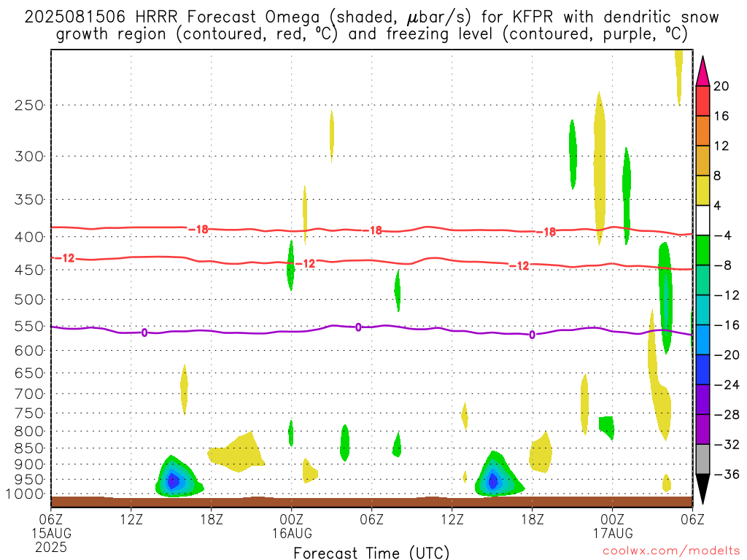Click the 00Z 16AUG time label
Image resolution: width=747 pixels, height=560 pixels.
(x=292, y=526)
